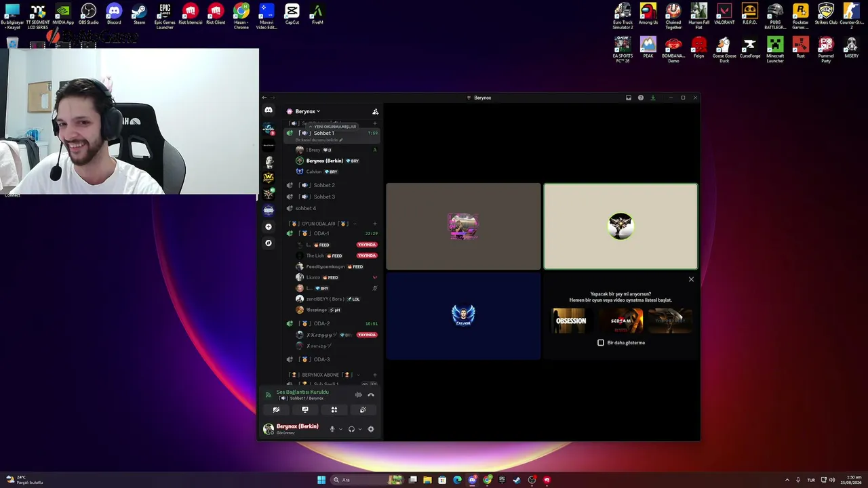Add a channel to BERYNOX ABONE category
The height and width of the screenshot is (488, 868).
coord(375,375)
